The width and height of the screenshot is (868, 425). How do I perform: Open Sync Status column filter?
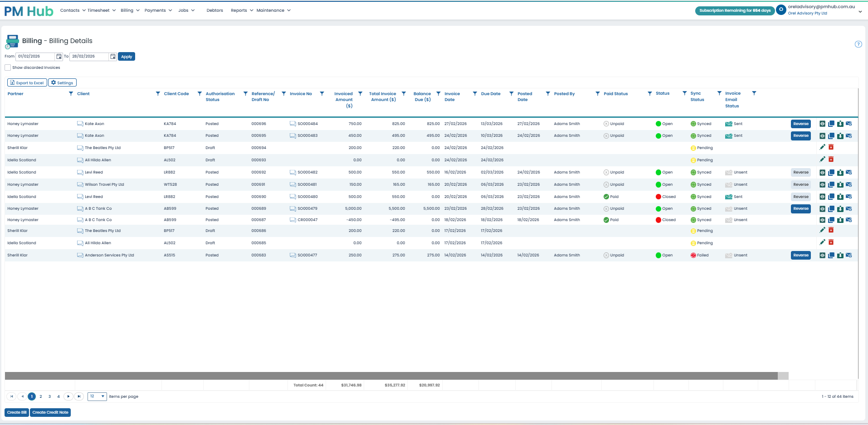coord(719,93)
